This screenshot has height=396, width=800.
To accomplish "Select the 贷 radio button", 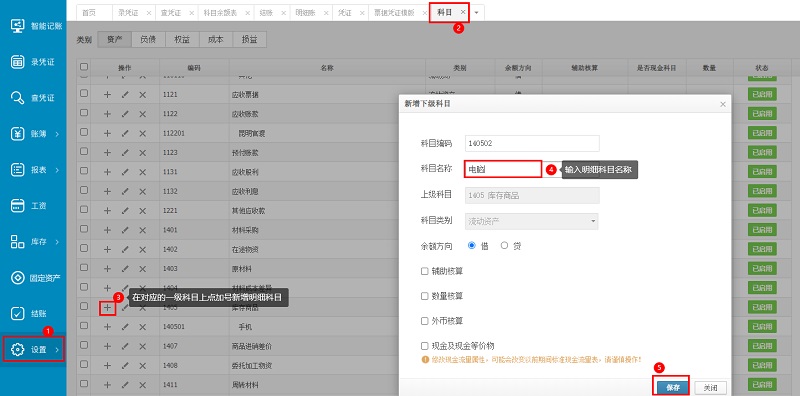I will point(505,245).
